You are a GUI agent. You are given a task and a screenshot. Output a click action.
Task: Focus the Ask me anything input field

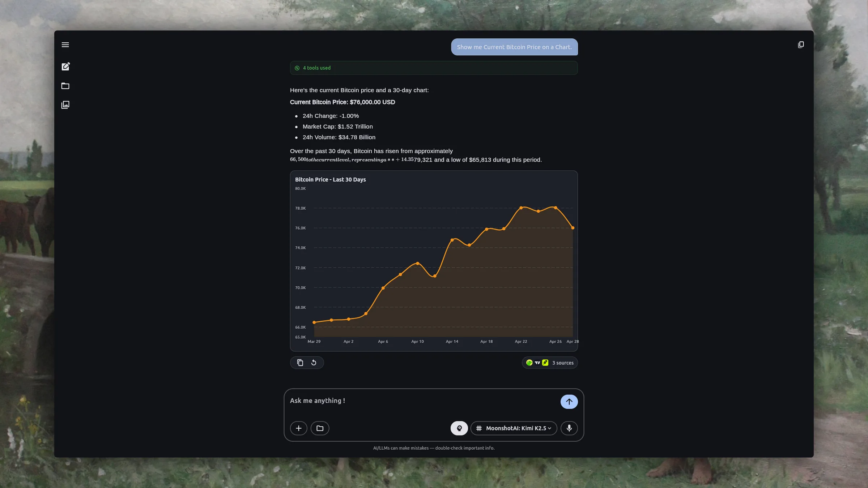click(423, 401)
